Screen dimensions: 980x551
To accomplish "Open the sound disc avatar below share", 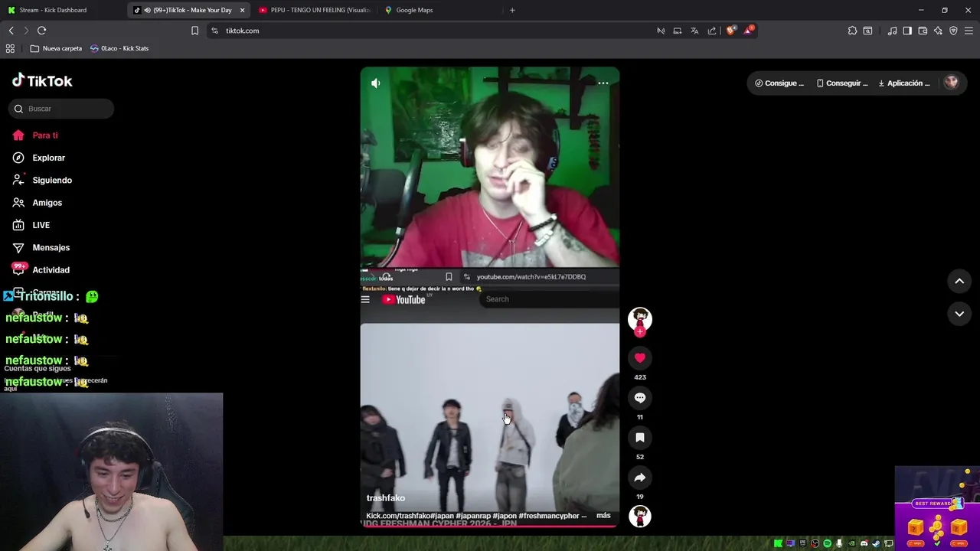I will [640, 516].
